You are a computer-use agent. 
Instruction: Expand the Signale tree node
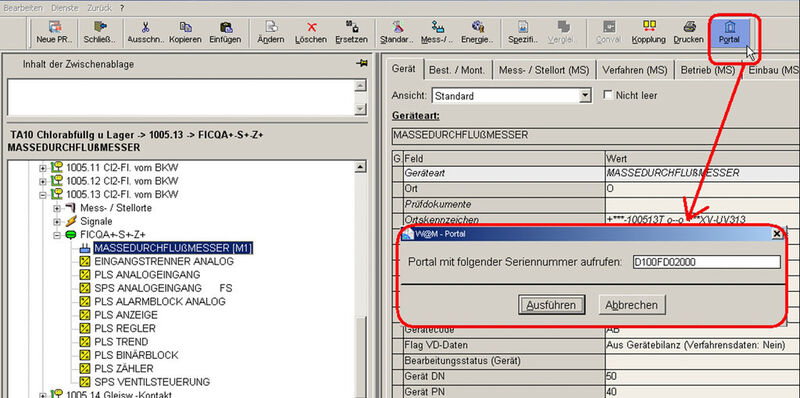57,221
